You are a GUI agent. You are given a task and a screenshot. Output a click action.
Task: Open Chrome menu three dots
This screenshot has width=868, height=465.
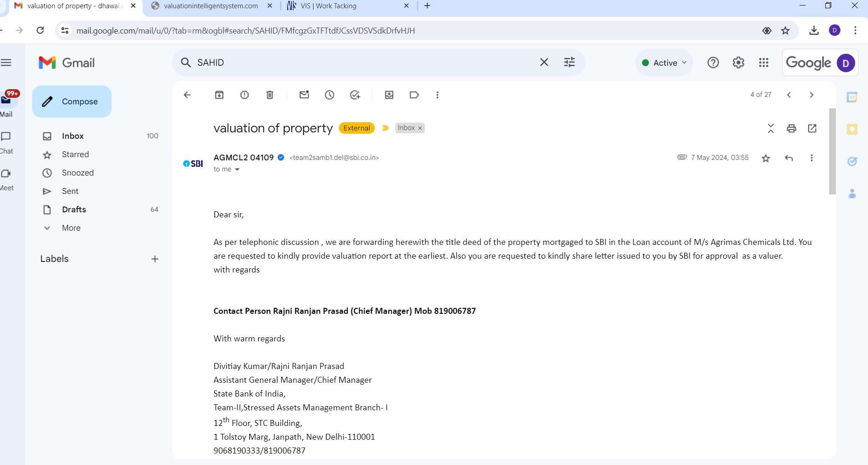[x=855, y=30]
